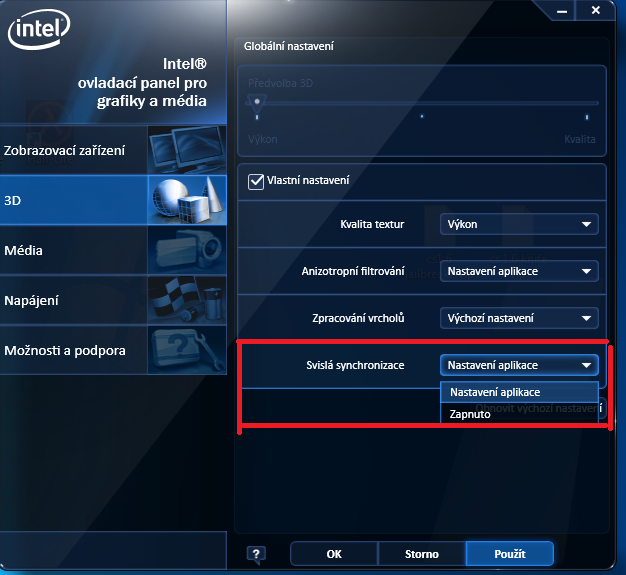This screenshot has height=575, width=626.
Task: Click the Kvalita end of the 3D slider
Action: 586,117
